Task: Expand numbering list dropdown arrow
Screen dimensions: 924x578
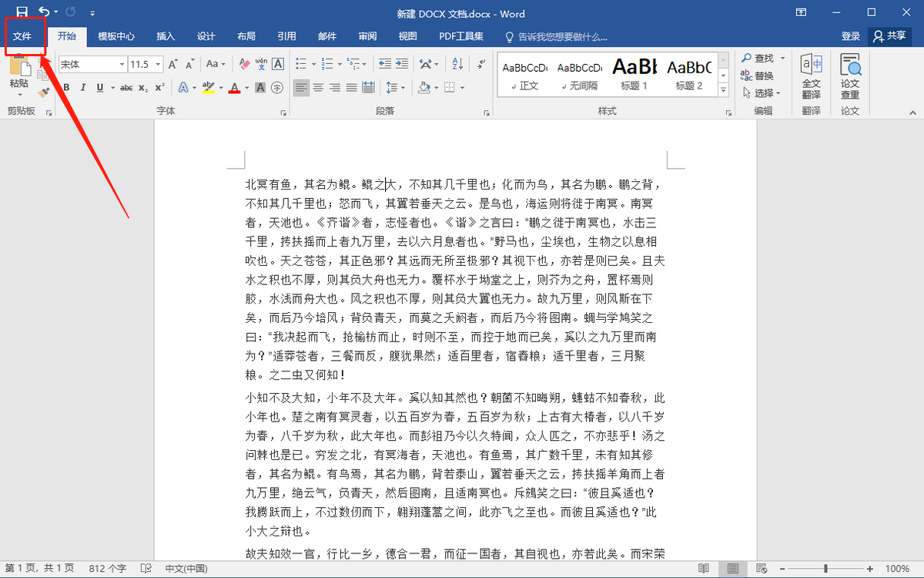Action: point(339,64)
